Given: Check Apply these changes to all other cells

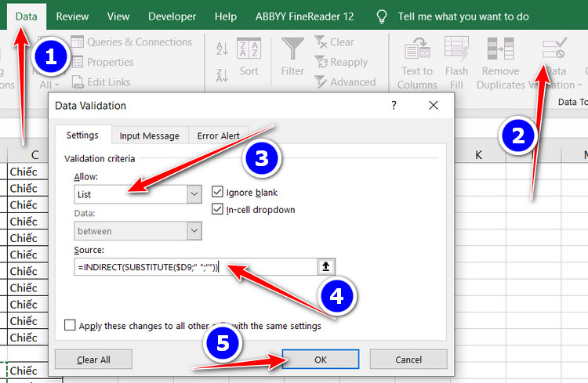Looking at the screenshot, I should coord(70,325).
